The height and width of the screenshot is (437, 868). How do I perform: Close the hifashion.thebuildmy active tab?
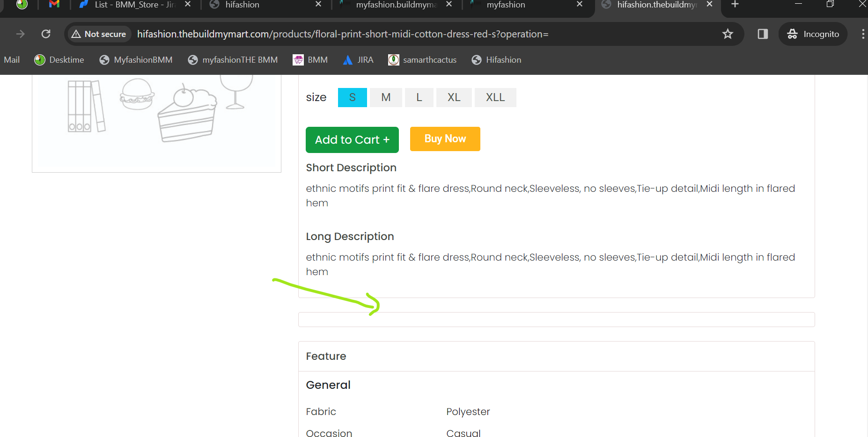tap(709, 4)
